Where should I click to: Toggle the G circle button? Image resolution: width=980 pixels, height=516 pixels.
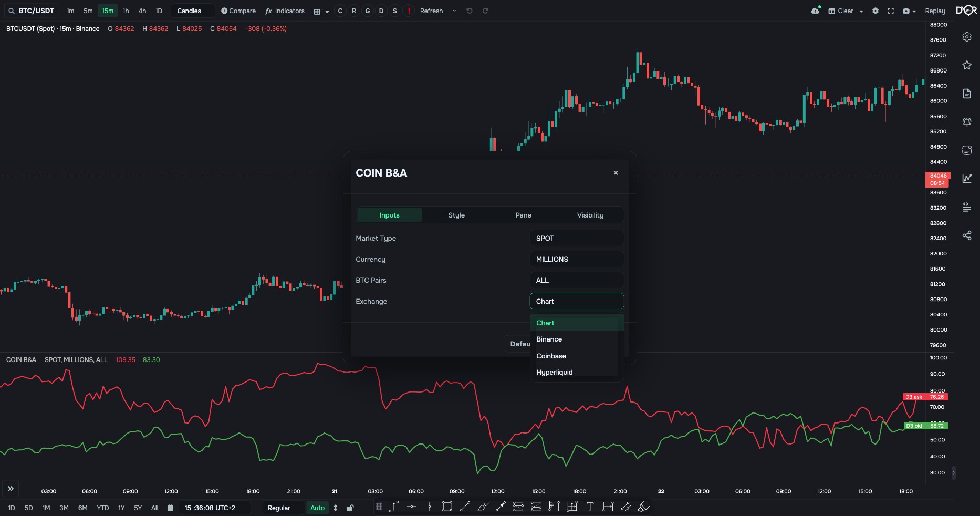coord(368,11)
